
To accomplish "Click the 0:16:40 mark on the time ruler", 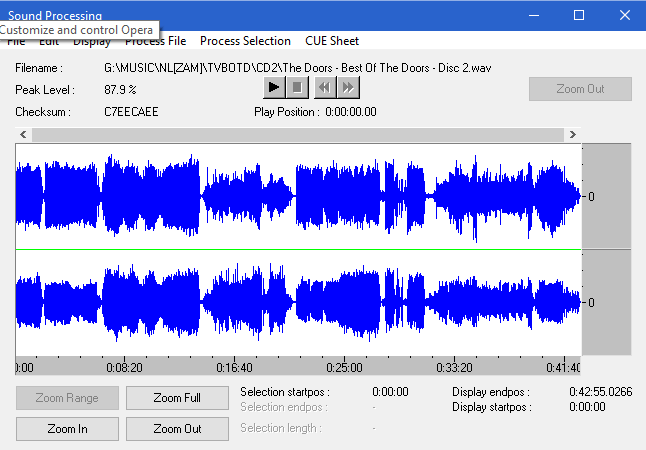I will [x=234, y=367].
